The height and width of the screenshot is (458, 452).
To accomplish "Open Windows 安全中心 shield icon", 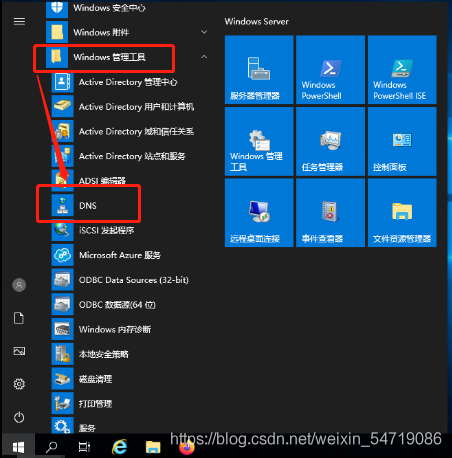I will coord(57,9).
